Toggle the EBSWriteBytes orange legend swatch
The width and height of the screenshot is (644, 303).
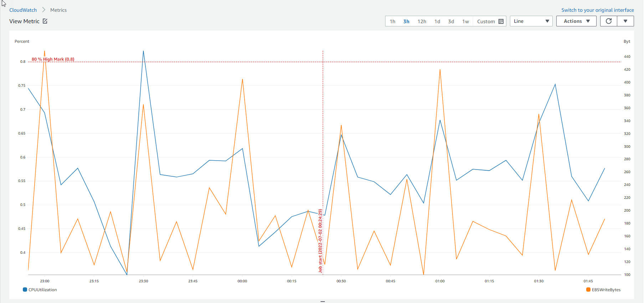(x=588, y=289)
